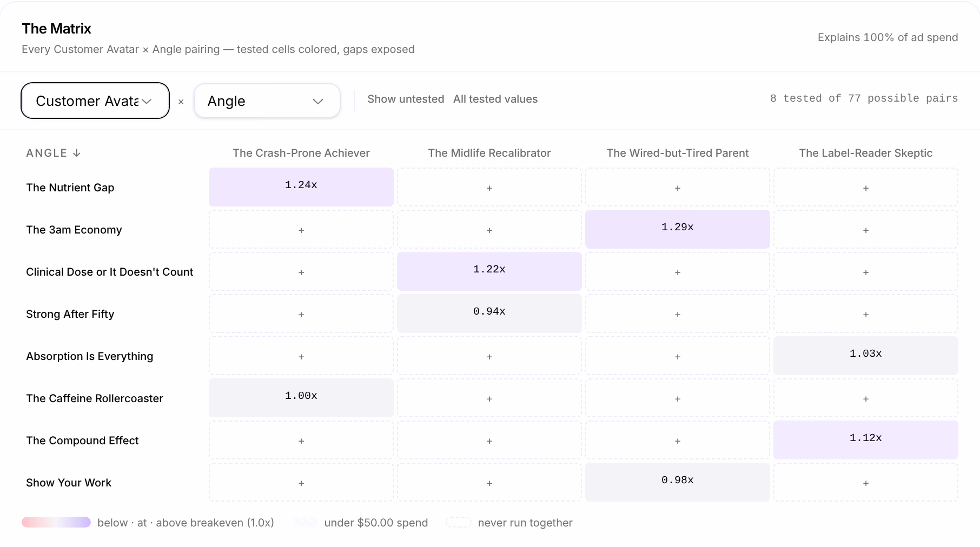Add Compound Effect × Crash-Prone Achiever pairing
The width and height of the screenshot is (980, 547).
[301, 440]
